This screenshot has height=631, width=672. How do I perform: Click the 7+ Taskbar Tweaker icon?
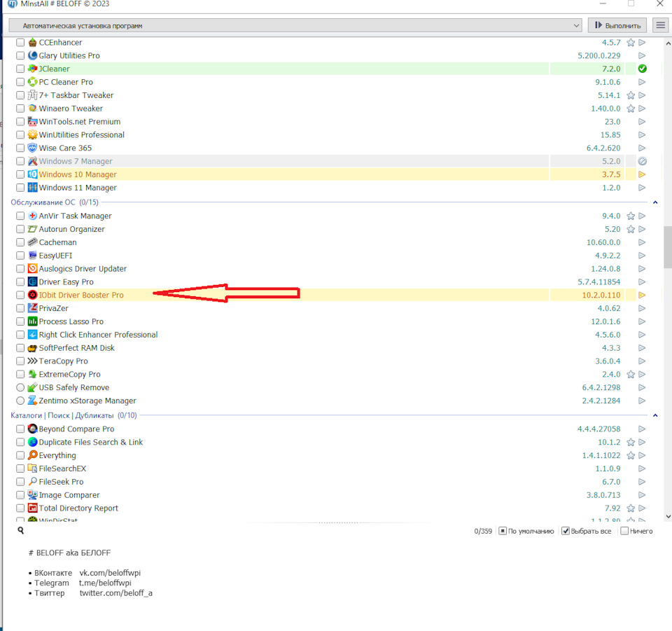(x=33, y=95)
